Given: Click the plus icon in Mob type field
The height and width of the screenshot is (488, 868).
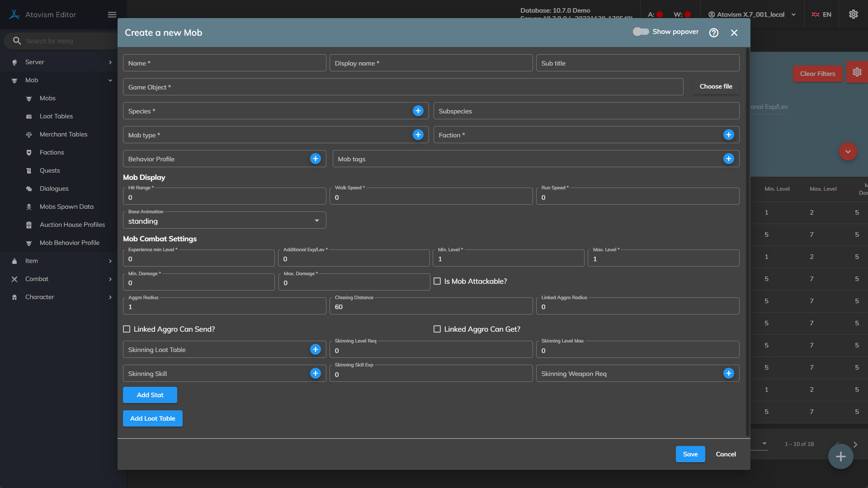Looking at the screenshot, I should coord(418,135).
